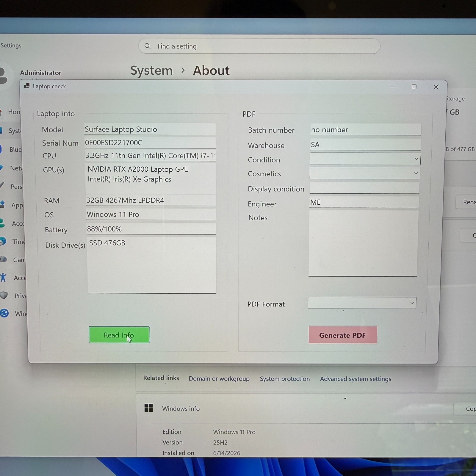
Task: Close the Laptop check window
Action: [436, 87]
